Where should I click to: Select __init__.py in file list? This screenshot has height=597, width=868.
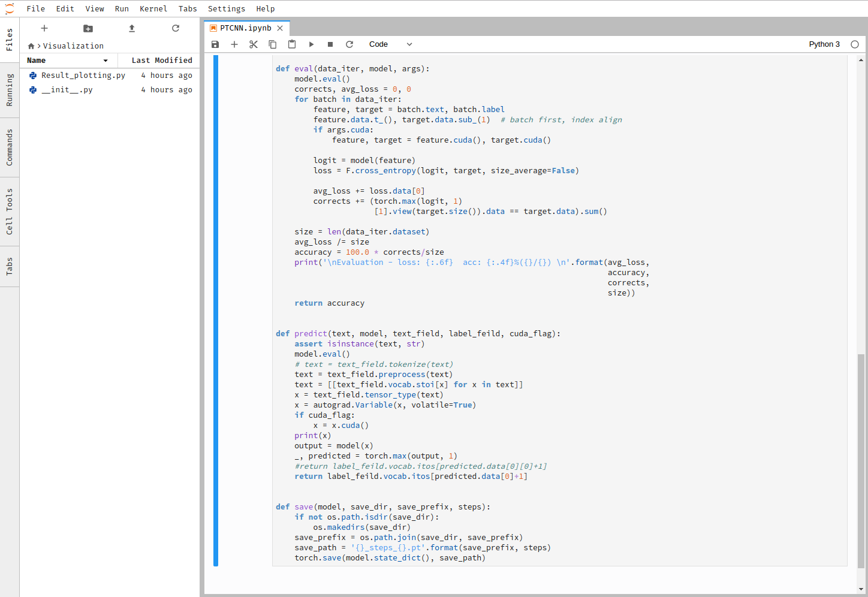pyautogui.click(x=110, y=90)
